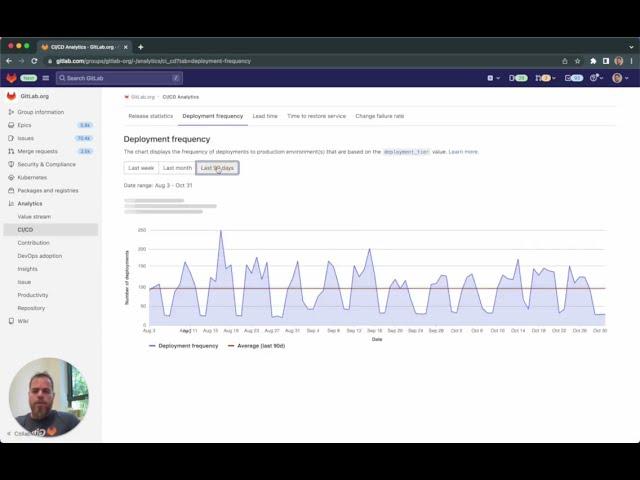Open Epics in sidebar

click(24, 125)
